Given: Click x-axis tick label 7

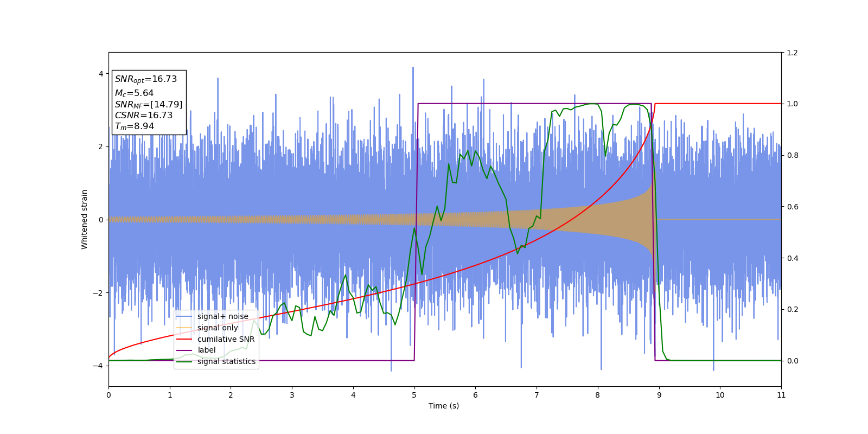Looking at the screenshot, I should point(537,395).
